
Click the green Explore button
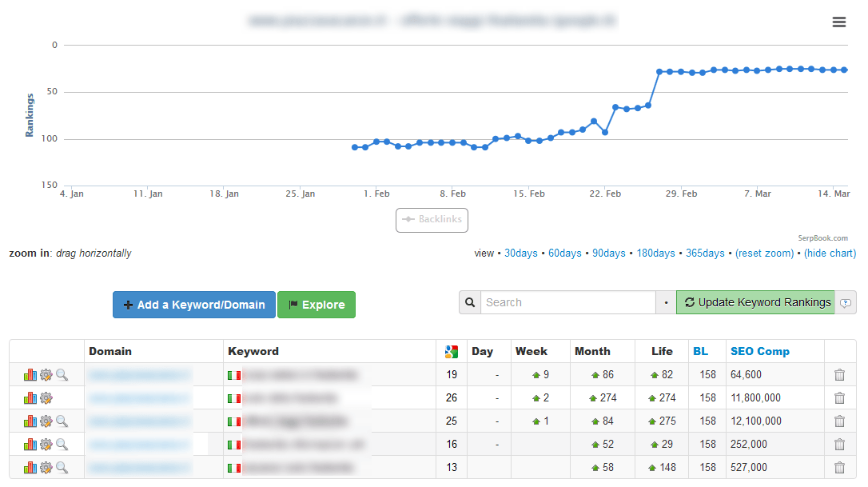click(317, 305)
